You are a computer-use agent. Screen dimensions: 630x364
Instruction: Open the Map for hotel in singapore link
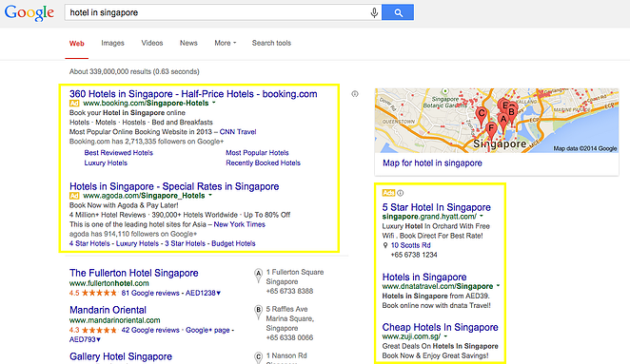click(x=432, y=163)
